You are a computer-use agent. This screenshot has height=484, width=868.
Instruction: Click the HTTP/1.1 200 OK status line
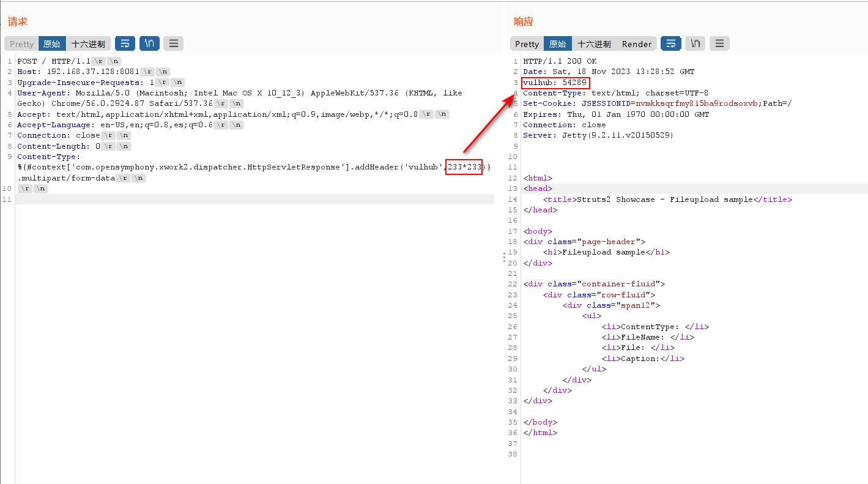pyautogui.click(x=560, y=61)
